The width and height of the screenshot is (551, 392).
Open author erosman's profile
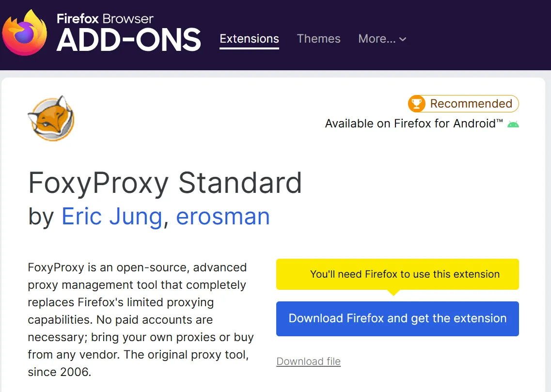pyautogui.click(x=223, y=217)
